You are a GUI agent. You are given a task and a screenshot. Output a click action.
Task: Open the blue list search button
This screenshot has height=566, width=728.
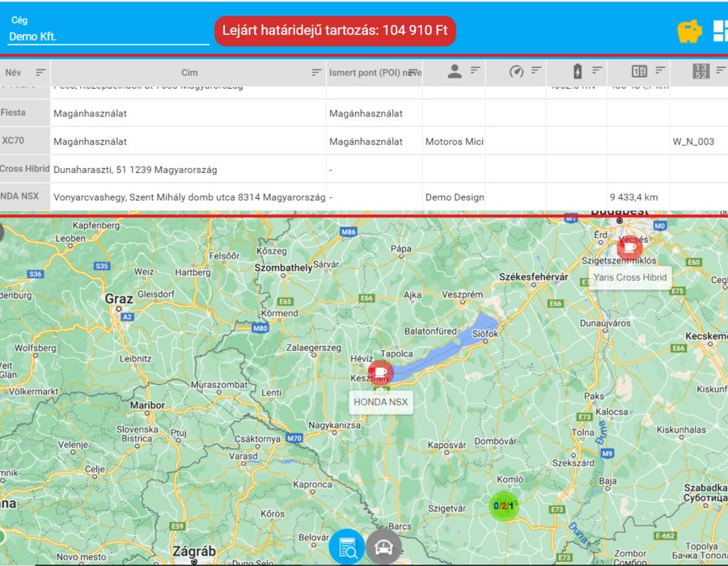point(347,547)
